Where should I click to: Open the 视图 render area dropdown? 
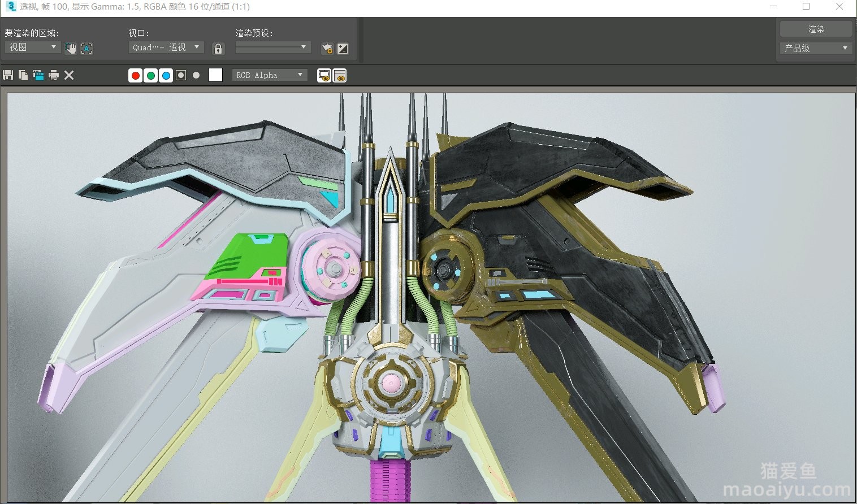(x=32, y=47)
